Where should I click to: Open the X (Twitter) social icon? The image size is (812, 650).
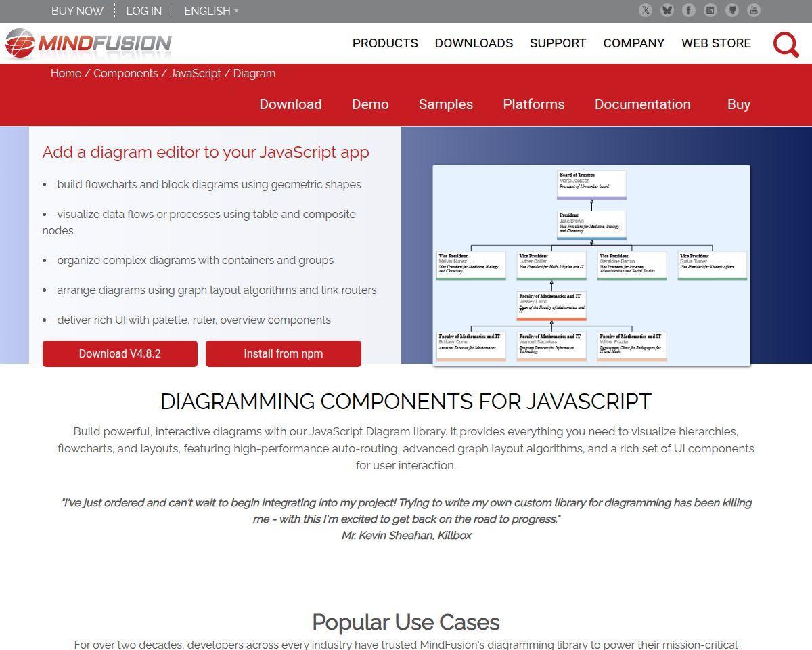coord(646,10)
